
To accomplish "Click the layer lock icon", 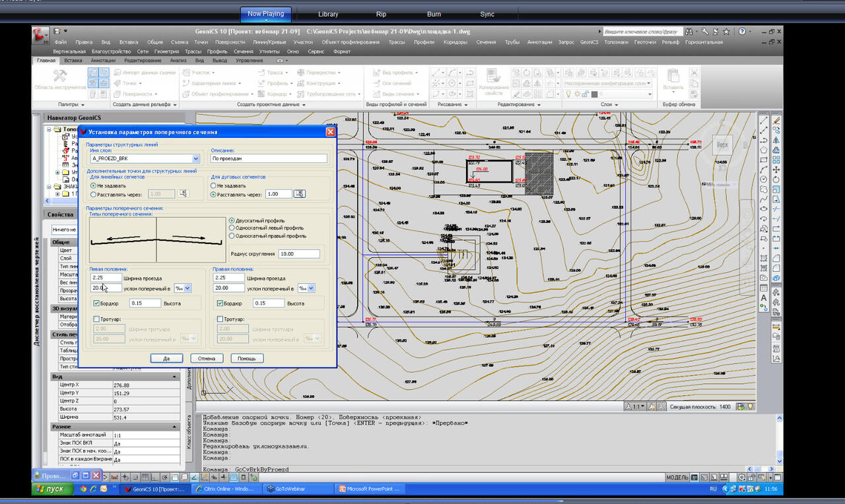I will (x=586, y=94).
